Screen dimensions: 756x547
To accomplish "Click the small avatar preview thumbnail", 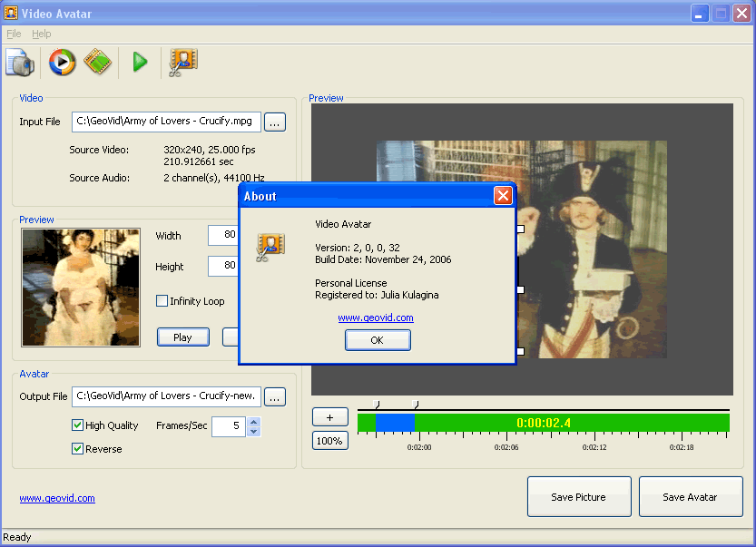I will pyautogui.click(x=81, y=288).
